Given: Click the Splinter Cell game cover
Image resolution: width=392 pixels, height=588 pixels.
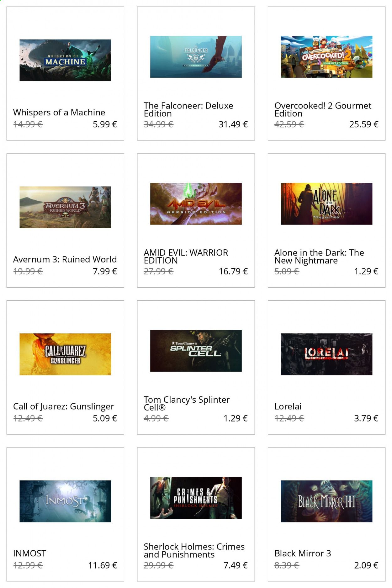Looking at the screenshot, I should point(196,351).
